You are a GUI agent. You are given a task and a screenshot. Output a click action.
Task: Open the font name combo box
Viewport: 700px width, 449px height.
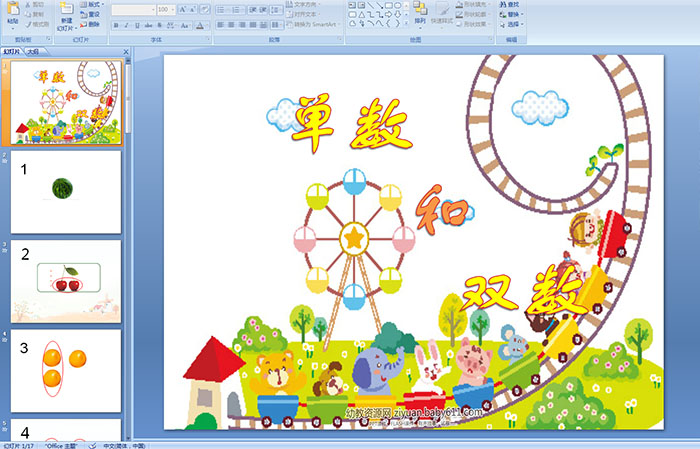click(133, 10)
